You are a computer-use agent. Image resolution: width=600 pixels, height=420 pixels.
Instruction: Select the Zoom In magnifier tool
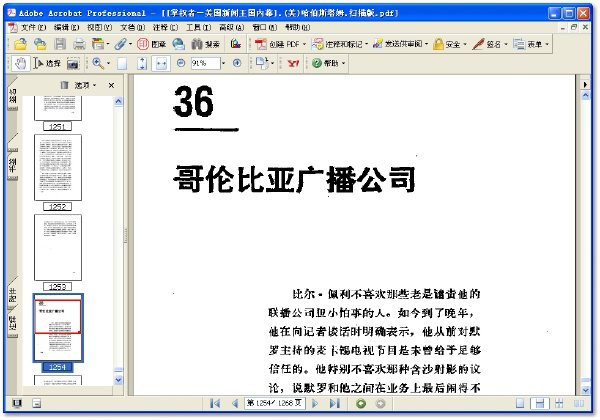pos(98,63)
